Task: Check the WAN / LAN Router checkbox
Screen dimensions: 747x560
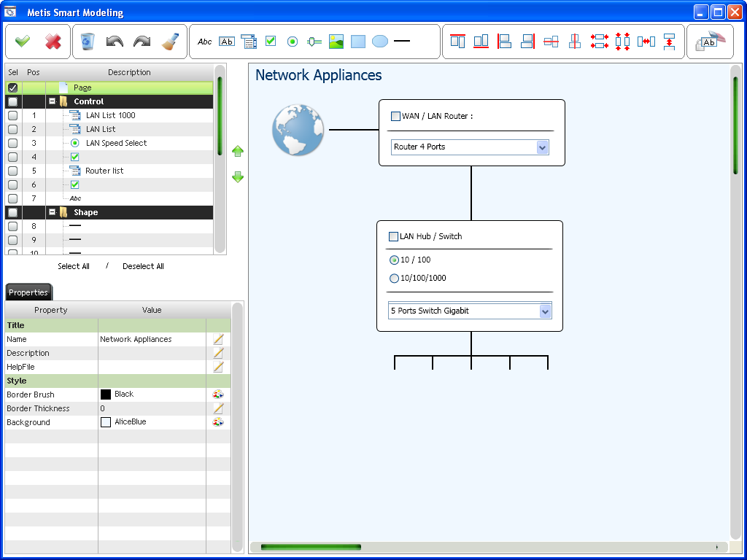Action: pos(395,116)
